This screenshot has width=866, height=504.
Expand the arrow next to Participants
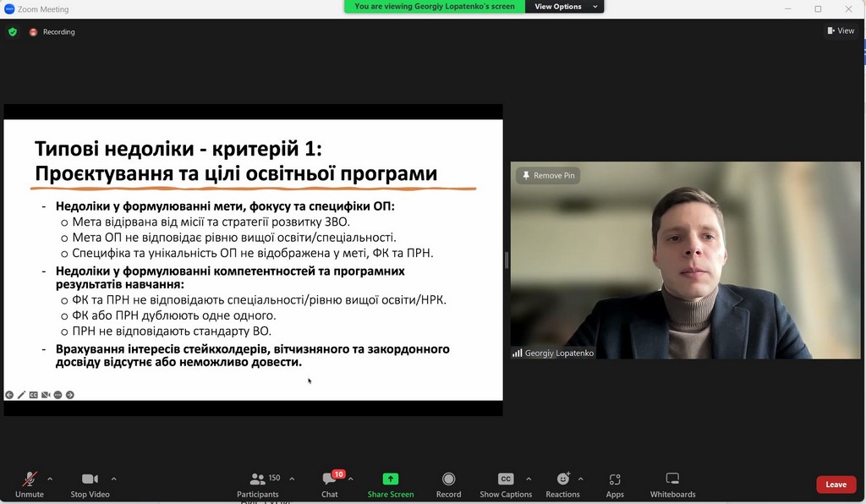pyautogui.click(x=292, y=479)
